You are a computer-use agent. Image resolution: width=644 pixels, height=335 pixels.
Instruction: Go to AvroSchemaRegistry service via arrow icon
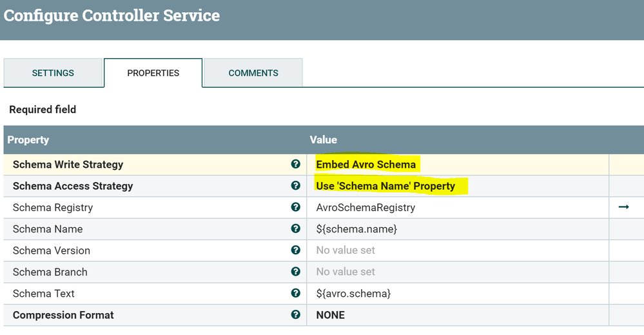click(x=623, y=207)
